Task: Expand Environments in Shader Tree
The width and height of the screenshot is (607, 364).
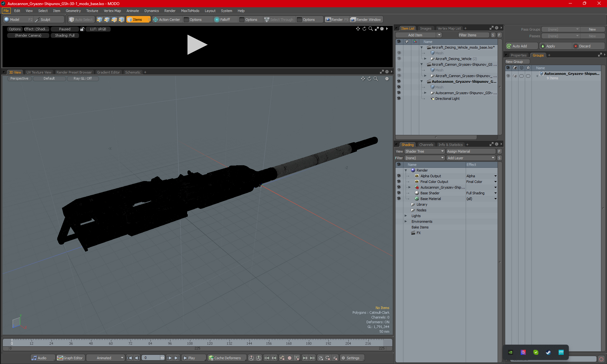Action: [406, 221]
